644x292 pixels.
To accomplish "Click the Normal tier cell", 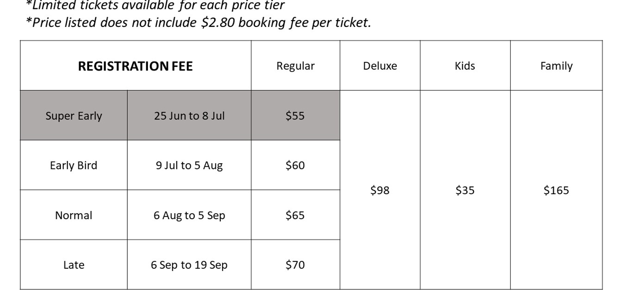I will pyautogui.click(x=74, y=215).
